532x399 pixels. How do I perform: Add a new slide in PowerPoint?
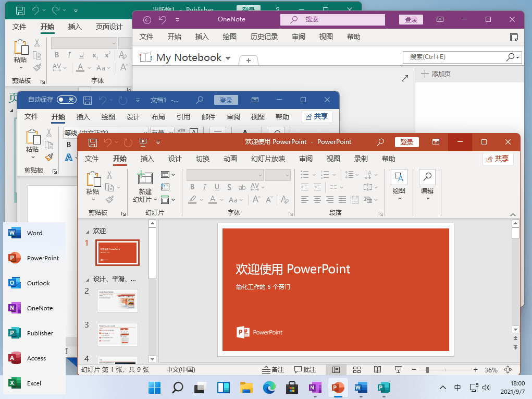tap(145, 178)
